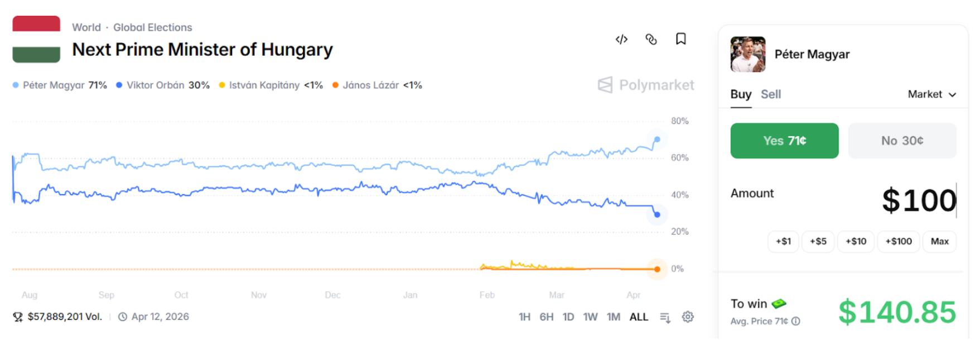The image size is (980, 350).
Task: Add $10 to the amount
Action: 856,241
